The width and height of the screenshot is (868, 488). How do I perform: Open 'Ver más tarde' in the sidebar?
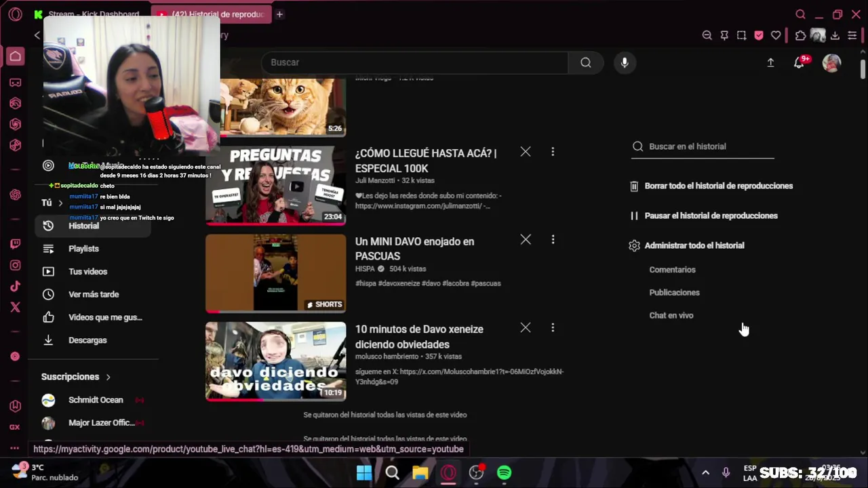pos(92,295)
